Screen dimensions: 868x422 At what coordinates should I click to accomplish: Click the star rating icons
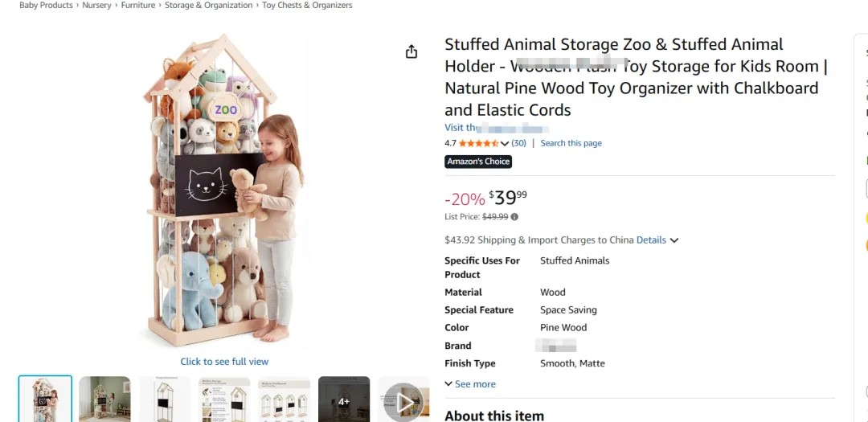478,144
